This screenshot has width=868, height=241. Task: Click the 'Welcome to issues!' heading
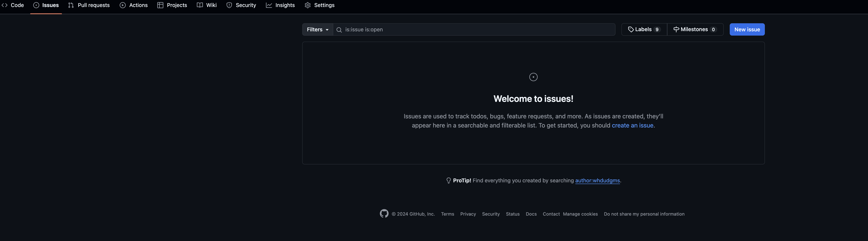pos(533,98)
